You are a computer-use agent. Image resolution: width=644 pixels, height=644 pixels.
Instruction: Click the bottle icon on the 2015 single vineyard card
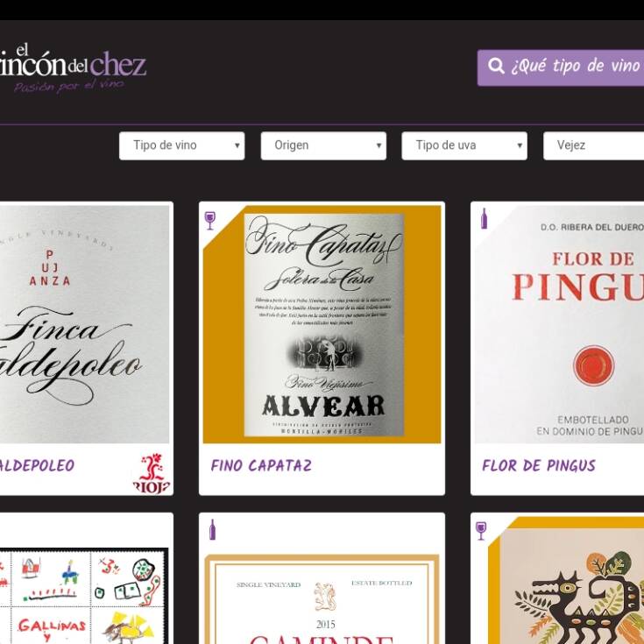coord(212,529)
